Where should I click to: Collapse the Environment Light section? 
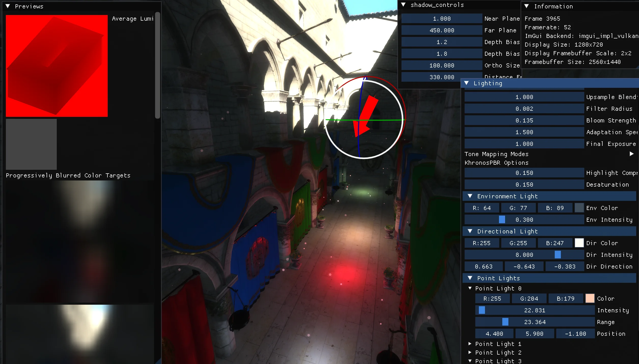pyautogui.click(x=470, y=196)
